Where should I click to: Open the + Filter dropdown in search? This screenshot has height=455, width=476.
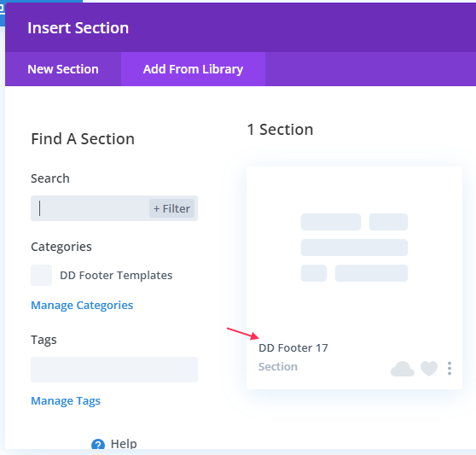[x=171, y=208]
